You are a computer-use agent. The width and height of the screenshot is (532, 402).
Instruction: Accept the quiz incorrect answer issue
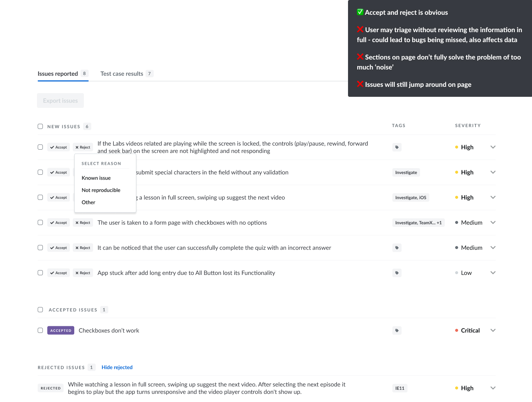pos(58,248)
